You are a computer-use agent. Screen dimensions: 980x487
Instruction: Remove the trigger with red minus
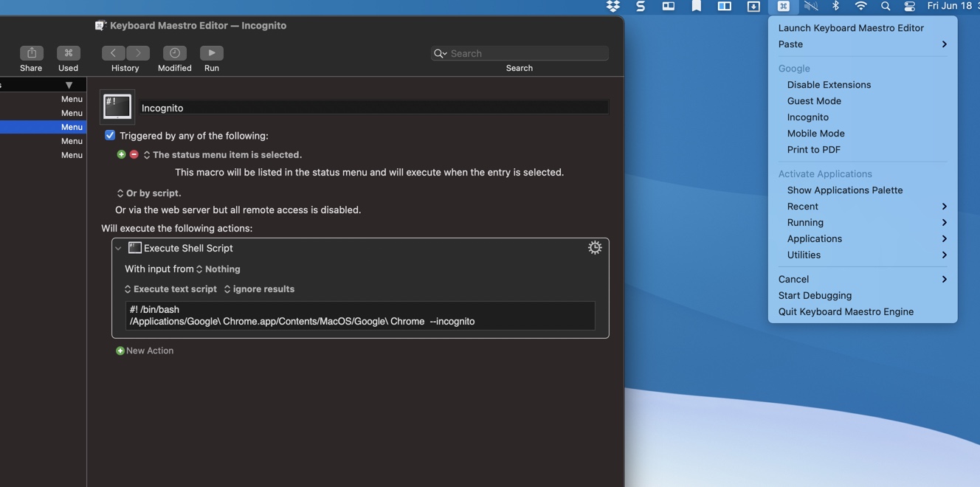134,154
